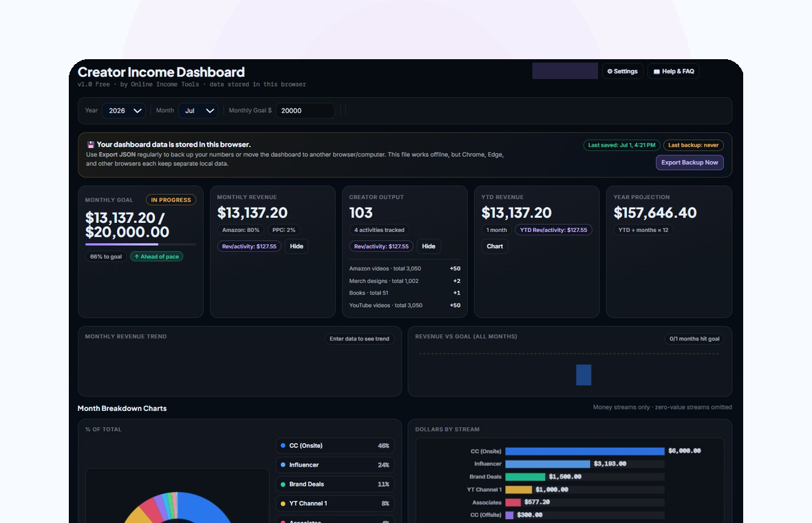Click the Associates $577.20 bar
Image resolution: width=812 pixels, height=523 pixels.
click(x=513, y=502)
